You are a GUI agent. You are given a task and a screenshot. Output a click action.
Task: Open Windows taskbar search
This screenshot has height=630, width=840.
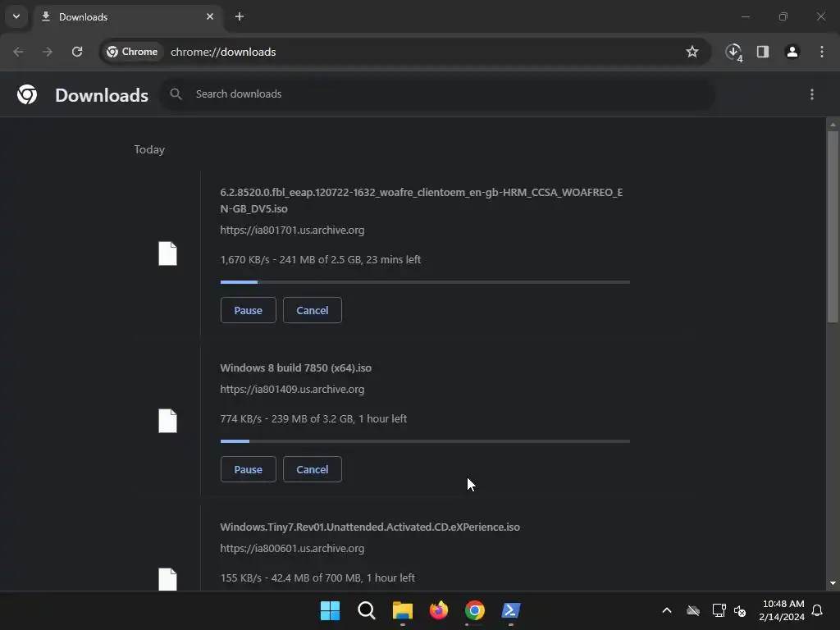tap(367, 610)
